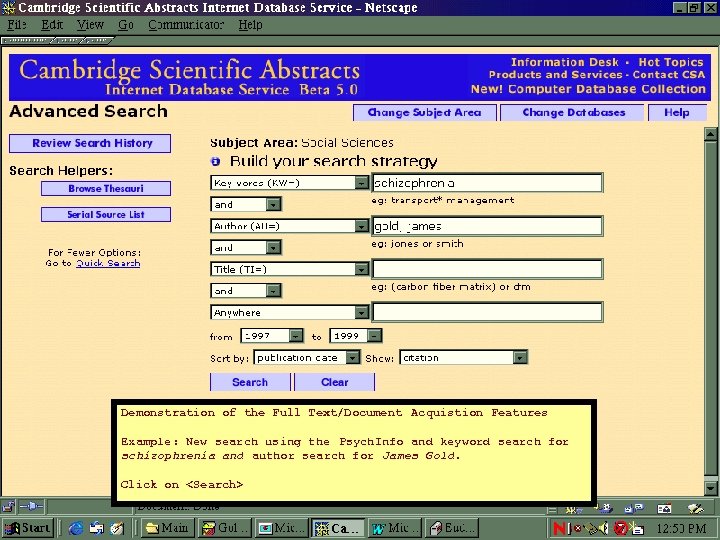720x540 pixels.
Task: Open the Anywhere field dropdown
Action: 361,312
